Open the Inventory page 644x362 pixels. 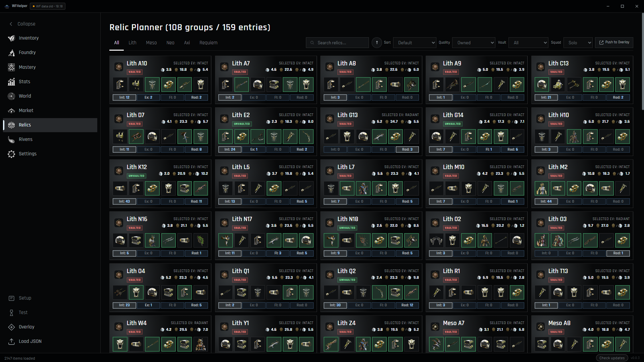pyautogui.click(x=50, y=38)
